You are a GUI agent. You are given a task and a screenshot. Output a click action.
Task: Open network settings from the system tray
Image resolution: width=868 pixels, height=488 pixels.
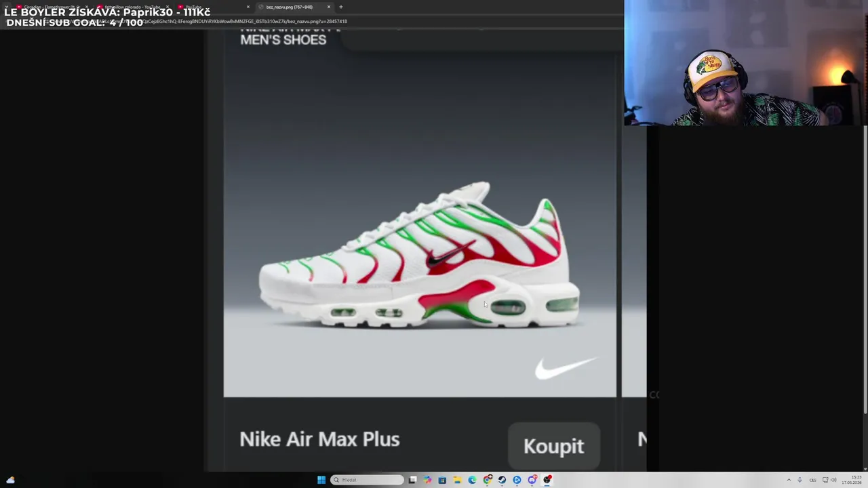pyautogui.click(x=825, y=480)
